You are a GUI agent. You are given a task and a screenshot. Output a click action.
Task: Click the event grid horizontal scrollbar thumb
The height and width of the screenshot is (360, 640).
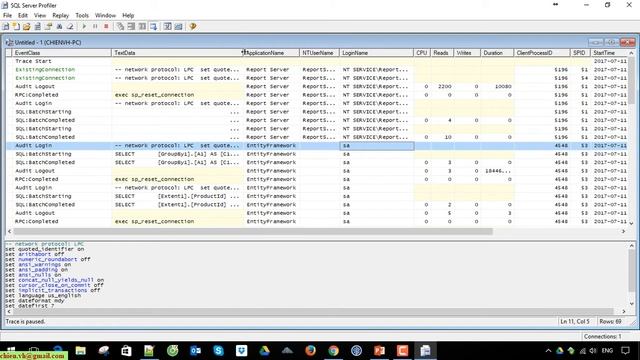coord(253,231)
